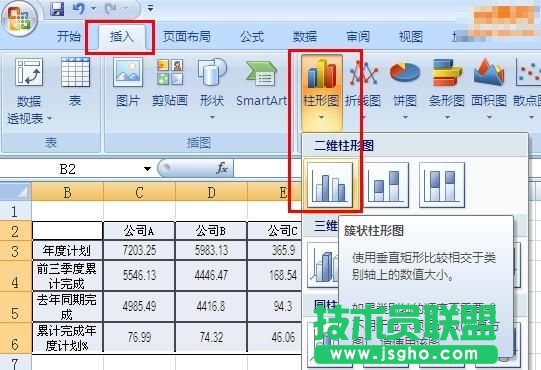Open the 形状 shapes gallery

click(x=212, y=88)
